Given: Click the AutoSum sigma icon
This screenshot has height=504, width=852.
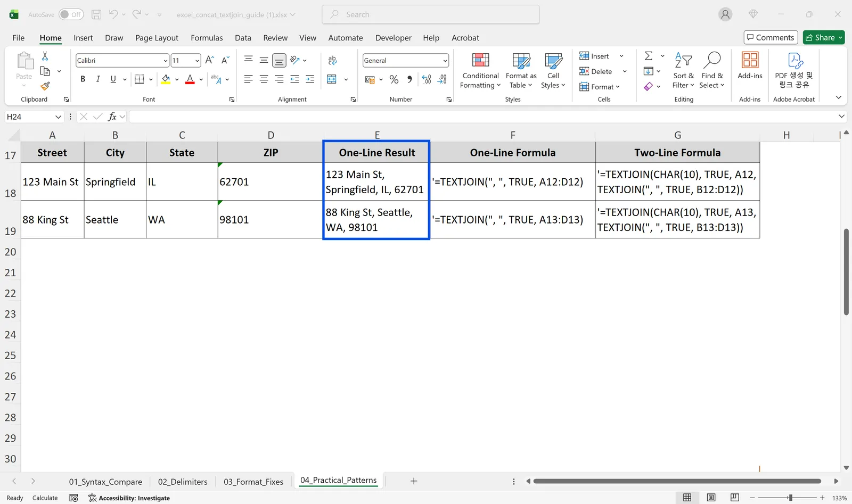Looking at the screenshot, I should [x=649, y=56].
